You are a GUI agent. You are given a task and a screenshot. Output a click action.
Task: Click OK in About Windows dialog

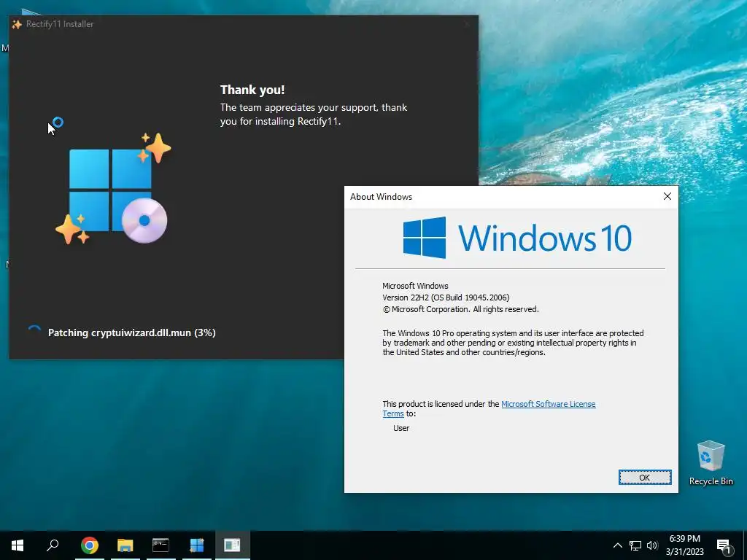(645, 477)
